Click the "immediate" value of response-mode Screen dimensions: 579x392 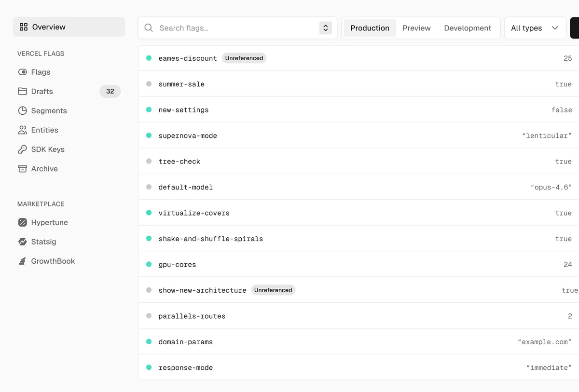(x=549, y=367)
